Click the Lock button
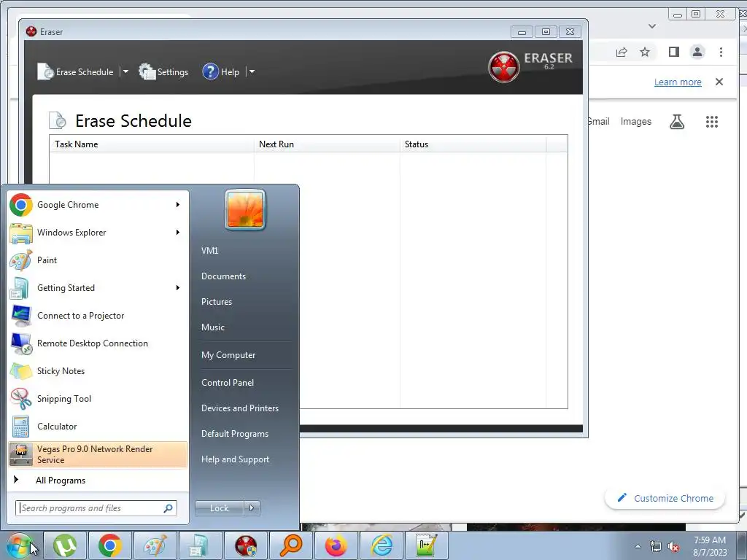This screenshot has height=560, width=747. (219, 508)
